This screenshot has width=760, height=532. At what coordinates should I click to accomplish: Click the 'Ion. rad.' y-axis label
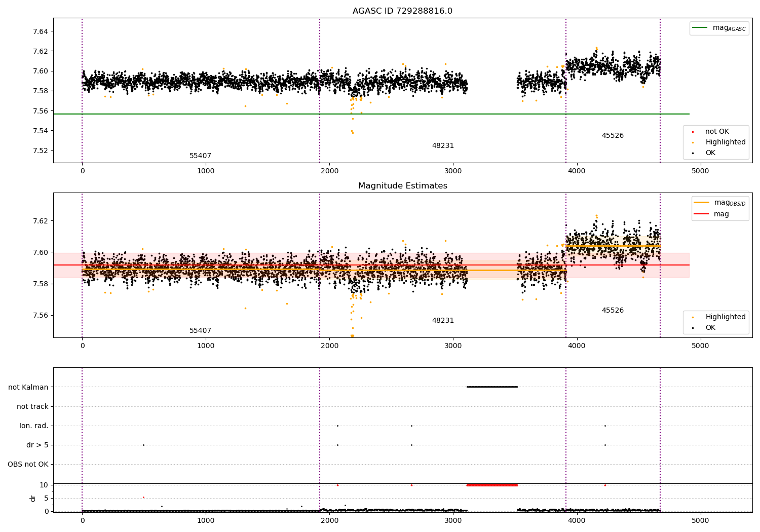click(34, 426)
